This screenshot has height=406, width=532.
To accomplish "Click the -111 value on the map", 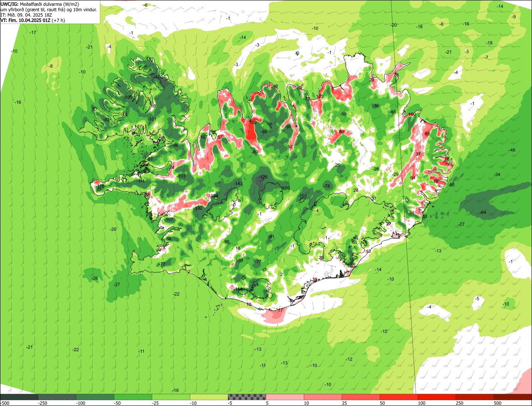I will 141,181.
